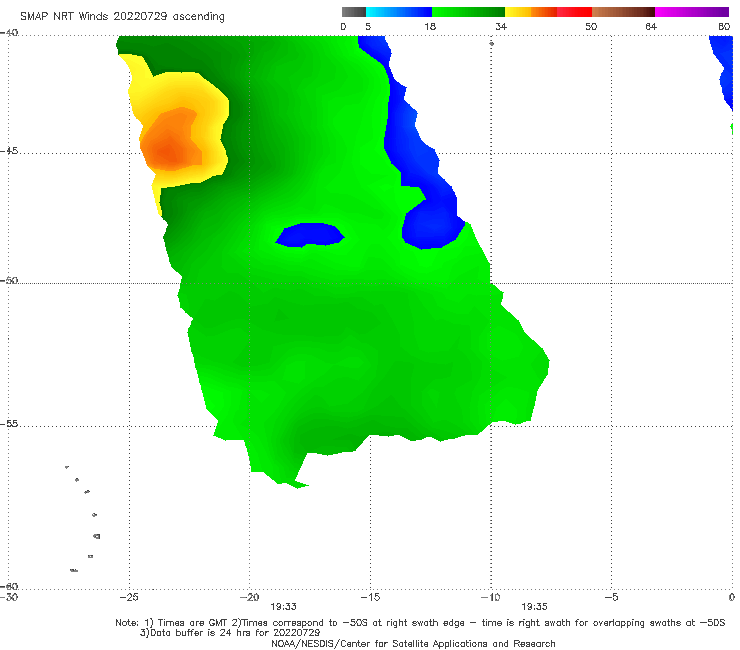Click the color bar label "5"
Image resolution: width=740 pixels, height=650 pixels.
(x=368, y=27)
